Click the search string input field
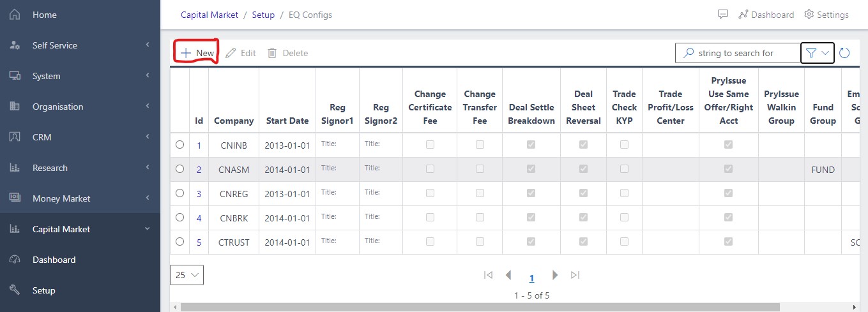Screen dimensions: 868x312 pos(738,53)
